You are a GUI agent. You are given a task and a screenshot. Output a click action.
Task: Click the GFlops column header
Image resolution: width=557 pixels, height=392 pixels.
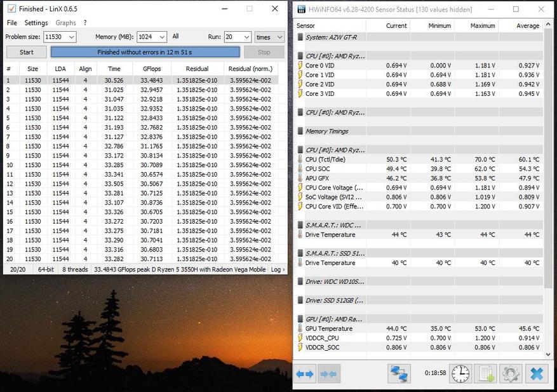point(151,69)
